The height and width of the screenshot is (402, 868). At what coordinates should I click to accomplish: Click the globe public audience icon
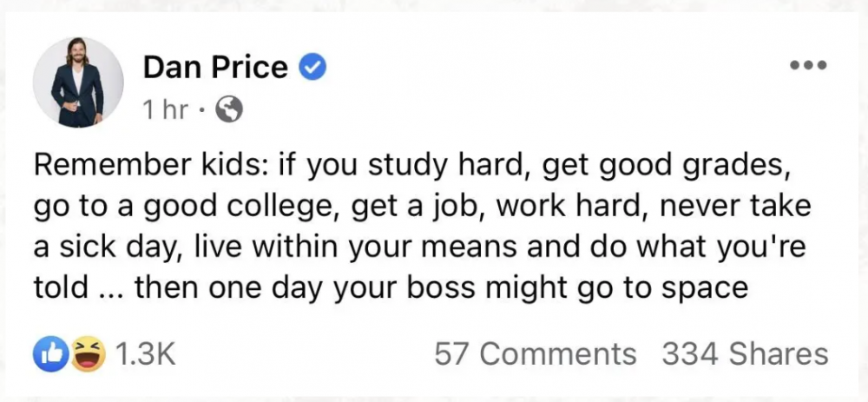[229, 109]
